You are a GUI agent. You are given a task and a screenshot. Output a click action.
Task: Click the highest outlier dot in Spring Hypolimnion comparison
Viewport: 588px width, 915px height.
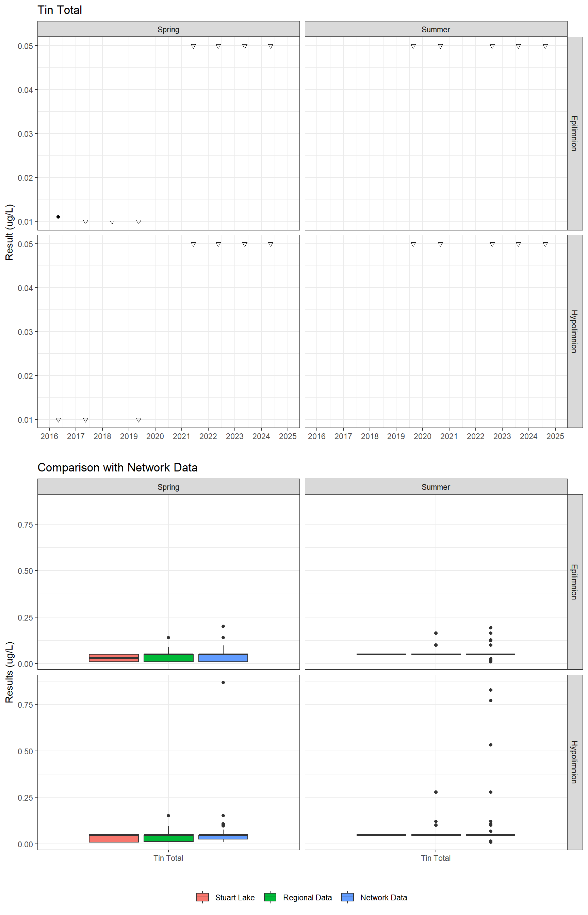coord(223,682)
